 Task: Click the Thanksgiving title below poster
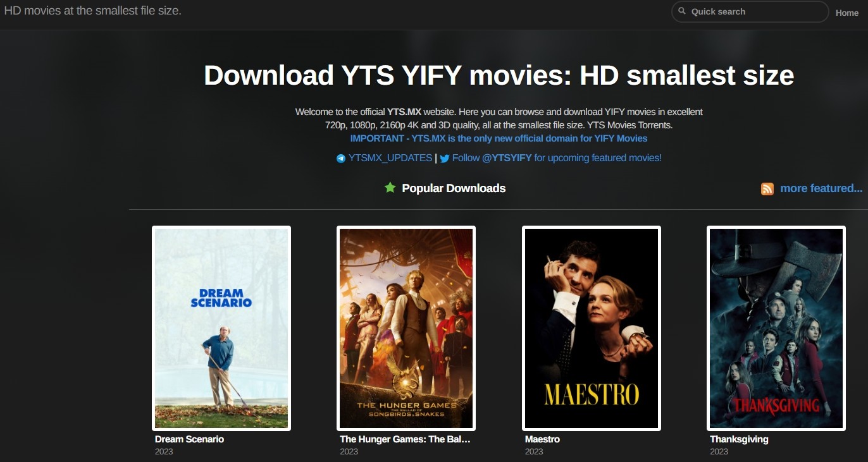click(x=739, y=439)
